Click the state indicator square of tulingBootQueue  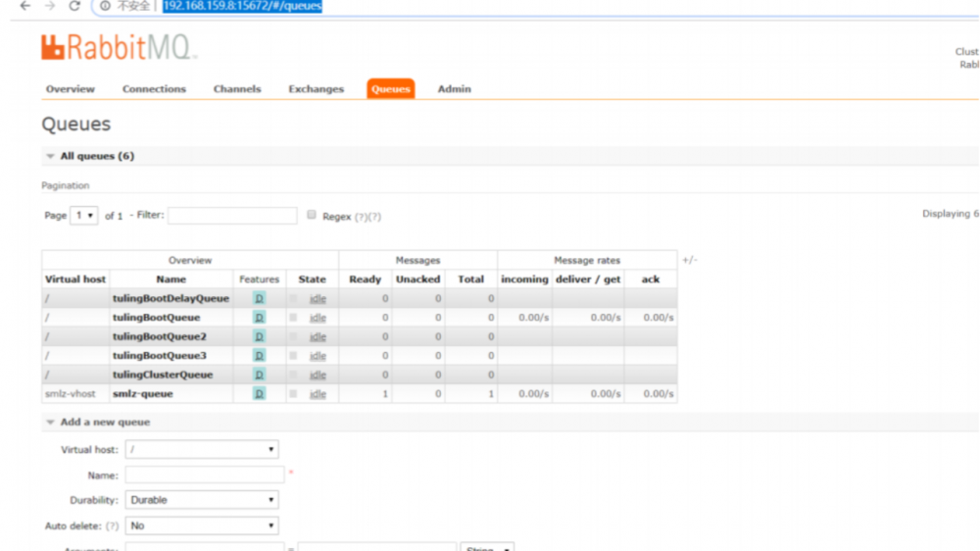[x=293, y=318]
